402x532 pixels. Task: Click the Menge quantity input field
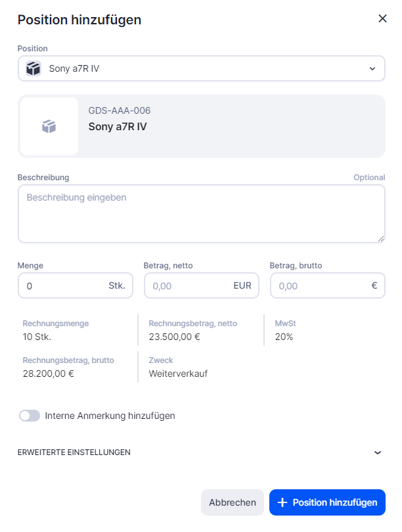pos(62,286)
